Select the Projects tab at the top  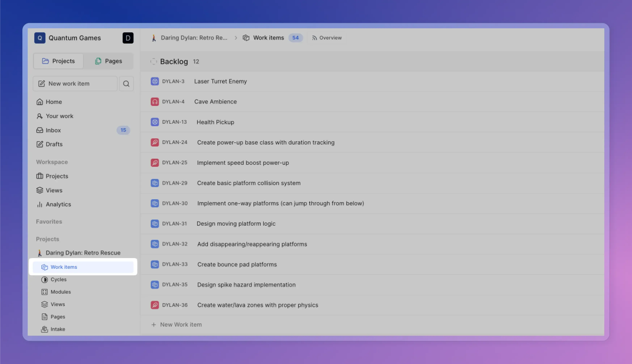(x=58, y=61)
